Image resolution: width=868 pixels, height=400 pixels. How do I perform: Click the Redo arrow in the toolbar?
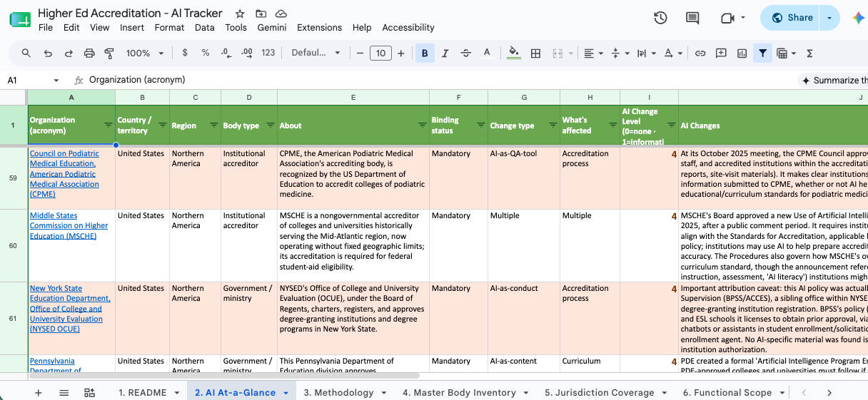point(69,53)
